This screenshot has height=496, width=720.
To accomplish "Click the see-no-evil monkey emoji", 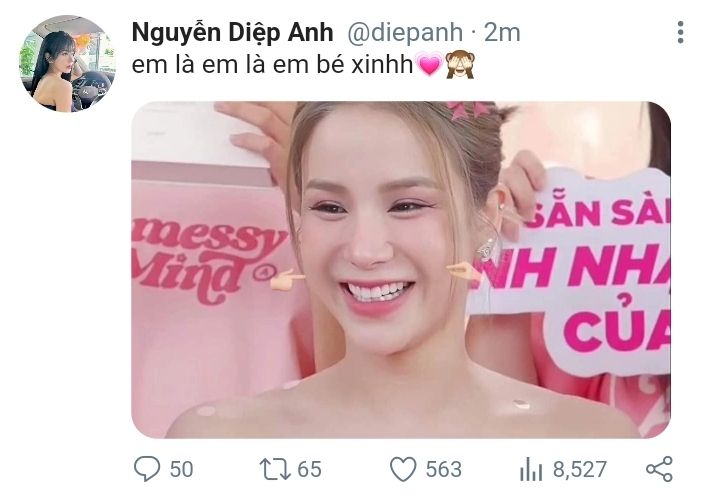I will (460, 64).
